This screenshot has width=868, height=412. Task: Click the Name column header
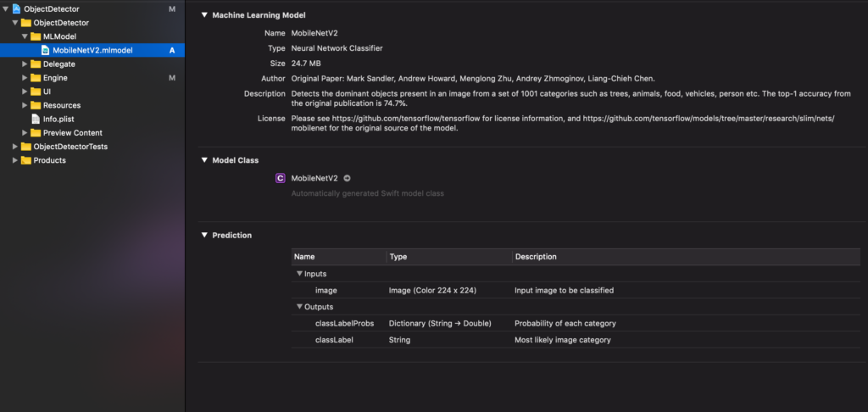point(339,257)
